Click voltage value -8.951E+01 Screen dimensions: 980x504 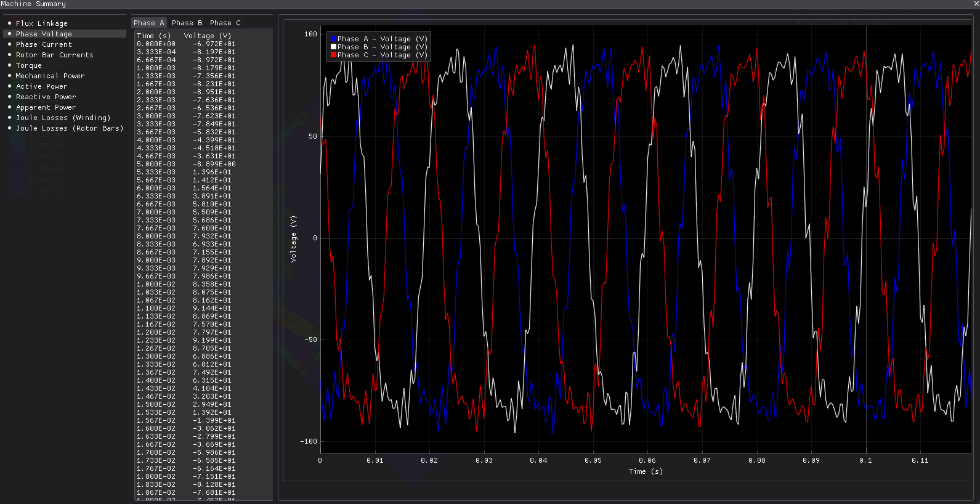(214, 92)
